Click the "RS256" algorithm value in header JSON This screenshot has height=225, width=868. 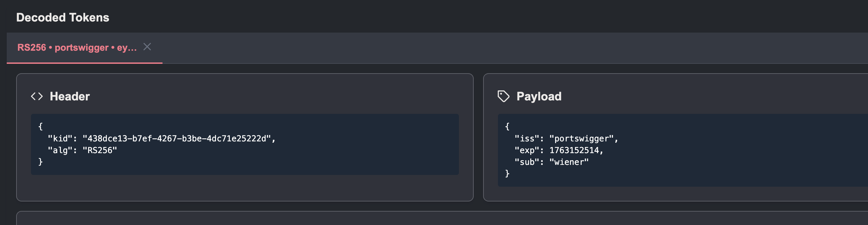(100, 150)
